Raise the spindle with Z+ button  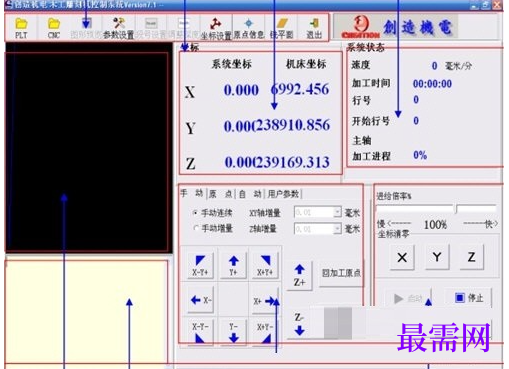point(299,276)
